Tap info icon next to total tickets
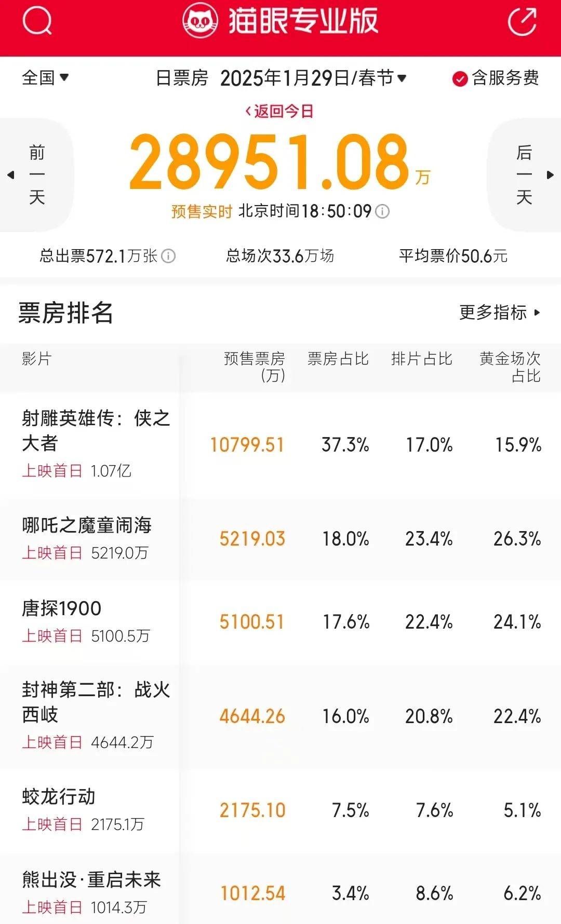The image size is (561, 924). [168, 256]
